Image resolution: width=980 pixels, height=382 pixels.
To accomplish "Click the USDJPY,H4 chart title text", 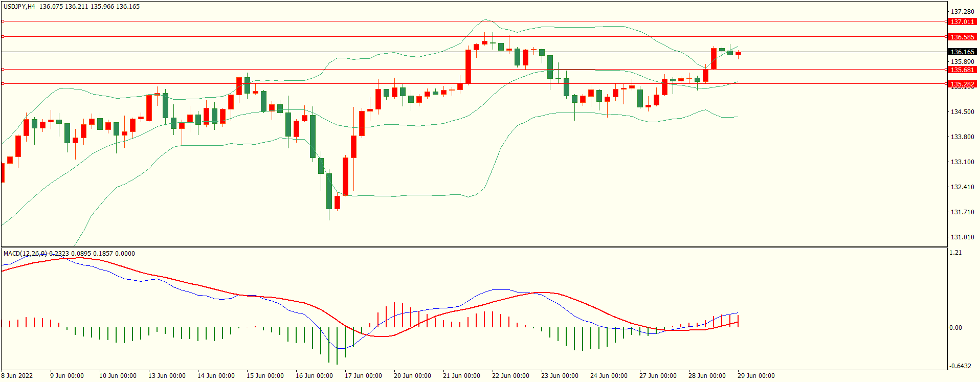I will coord(19,7).
